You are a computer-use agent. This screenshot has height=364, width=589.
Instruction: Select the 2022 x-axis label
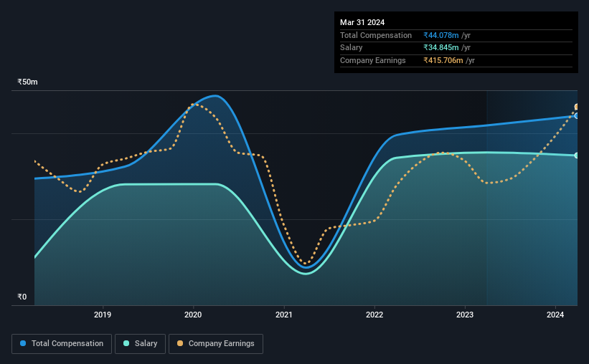pyautogui.click(x=374, y=315)
